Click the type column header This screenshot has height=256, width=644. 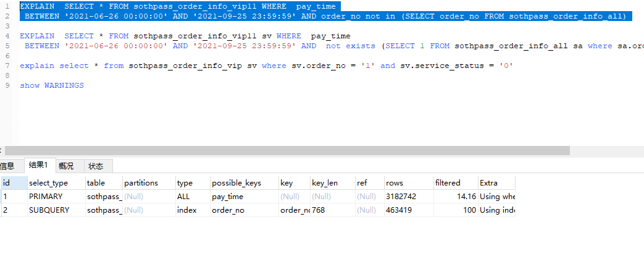pyautogui.click(x=193, y=183)
